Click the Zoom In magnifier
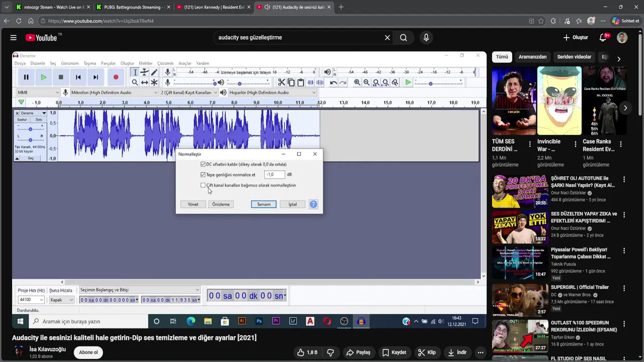 click(357, 82)
